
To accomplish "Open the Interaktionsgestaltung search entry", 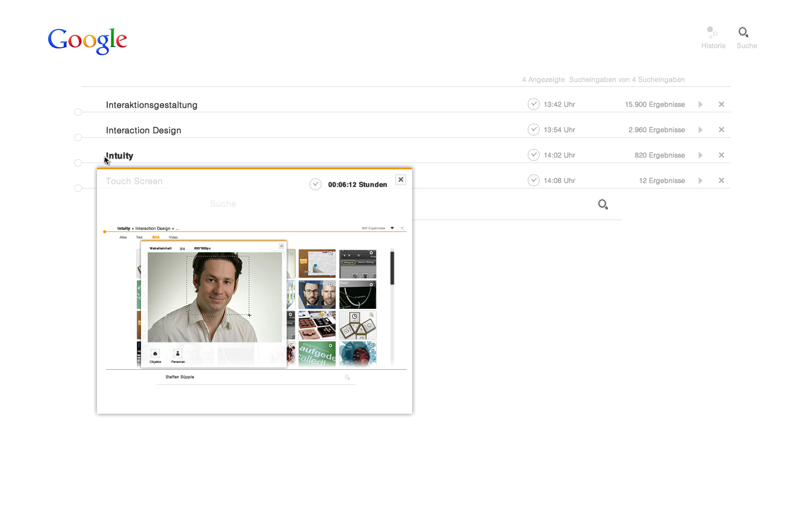I will [x=152, y=105].
